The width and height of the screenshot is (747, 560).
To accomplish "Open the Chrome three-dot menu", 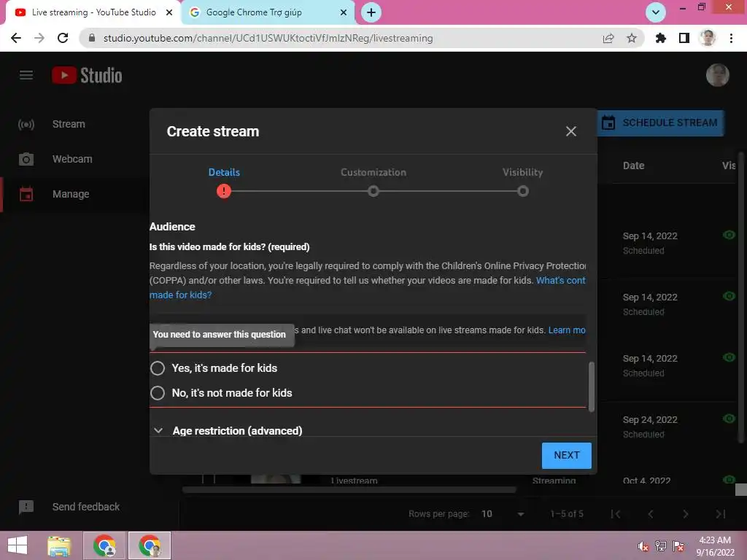I will coord(731,38).
